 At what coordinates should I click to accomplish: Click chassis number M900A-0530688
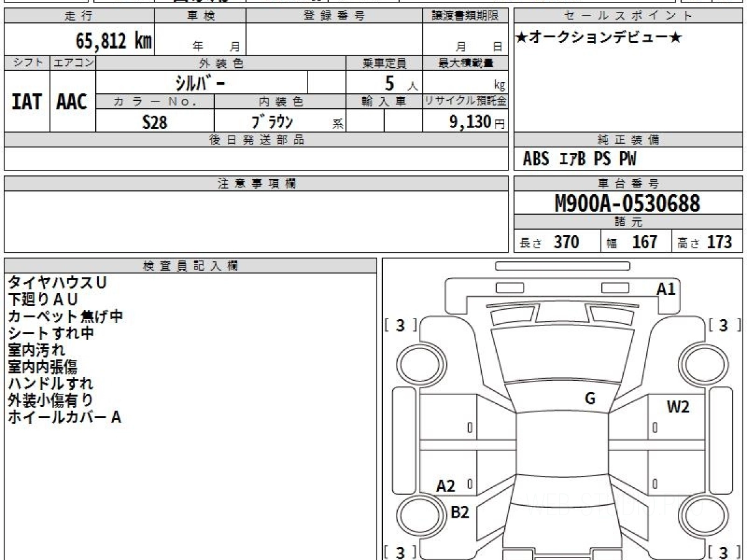[627, 203]
